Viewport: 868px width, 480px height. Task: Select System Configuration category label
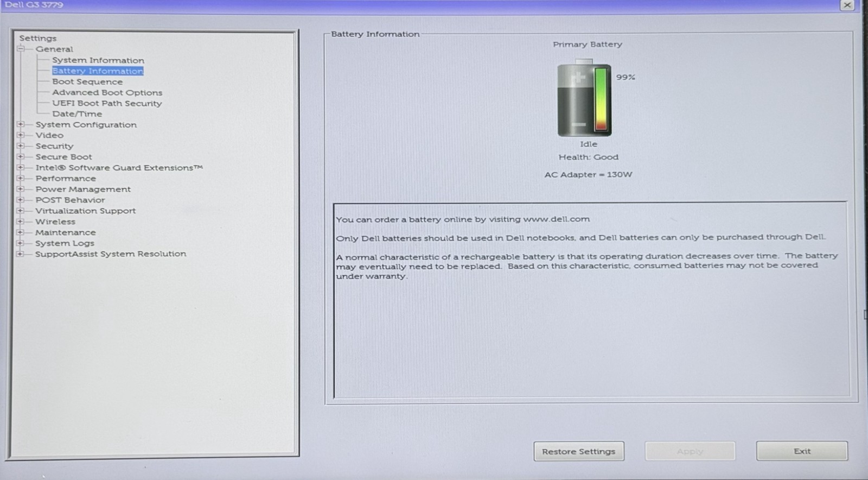(x=86, y=124)
